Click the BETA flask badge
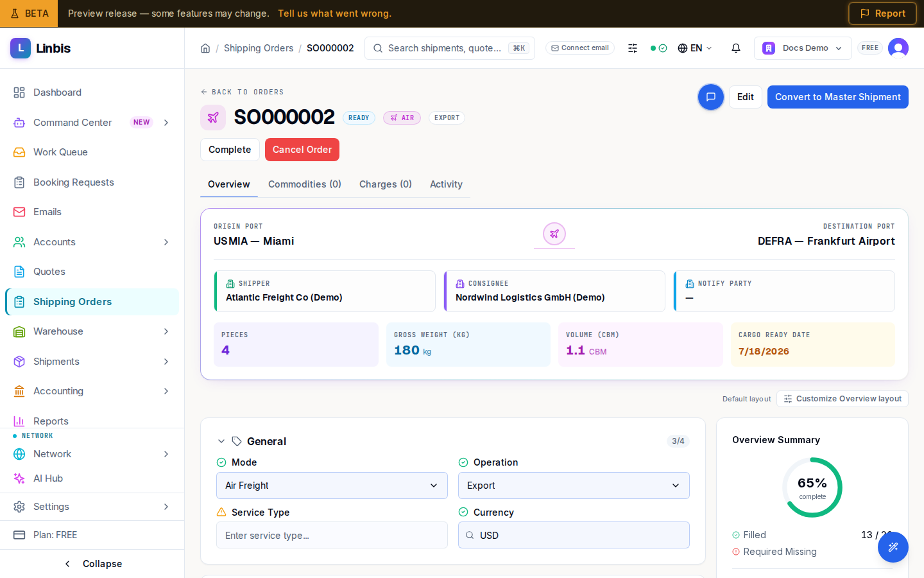This screenshot has width=924, height=578. pos(29,13)
